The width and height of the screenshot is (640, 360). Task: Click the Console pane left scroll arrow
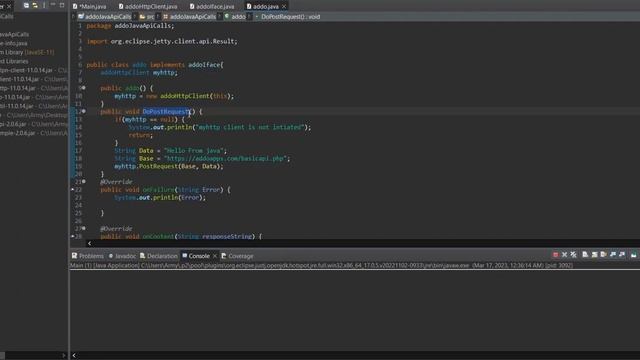click(74, 356)
